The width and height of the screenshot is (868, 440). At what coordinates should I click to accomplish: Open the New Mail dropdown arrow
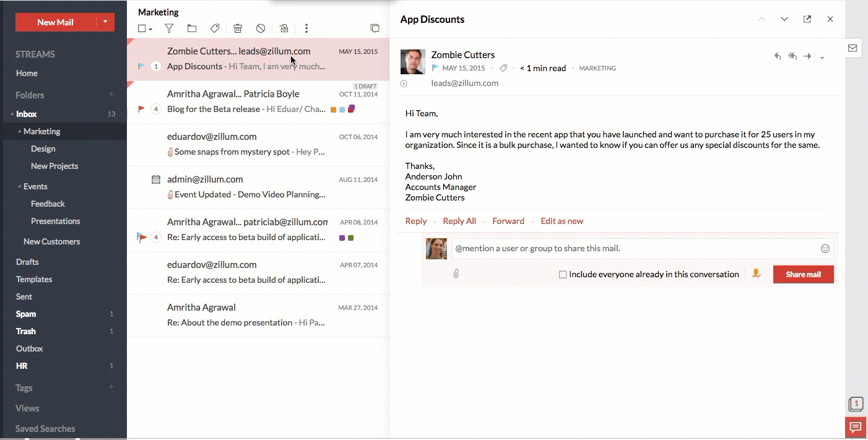tap(105, 22)
